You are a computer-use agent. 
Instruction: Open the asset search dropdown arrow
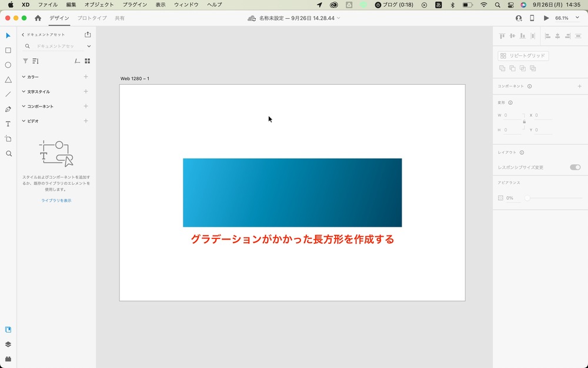[x=89, y=46]
